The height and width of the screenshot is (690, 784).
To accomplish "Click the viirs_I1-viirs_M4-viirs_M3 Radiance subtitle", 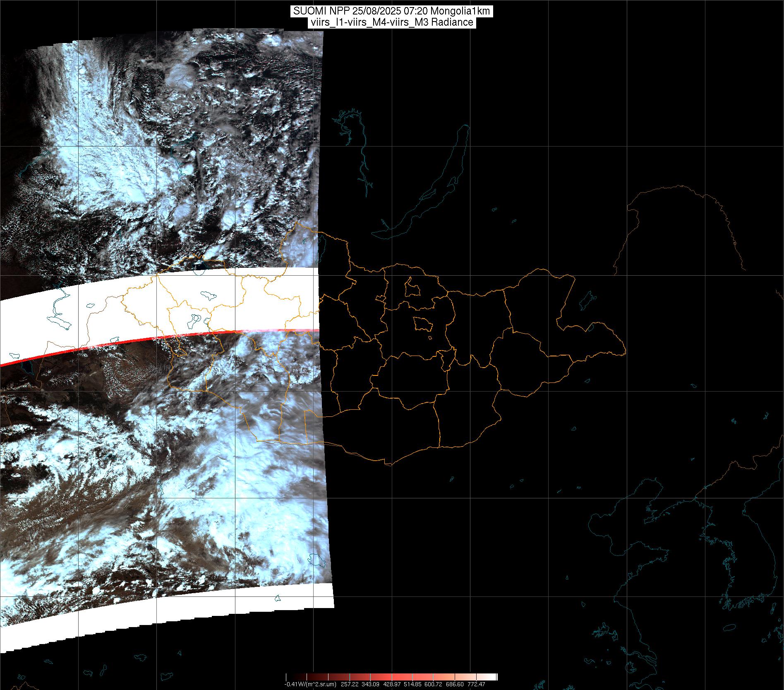I will pos(391,22).
